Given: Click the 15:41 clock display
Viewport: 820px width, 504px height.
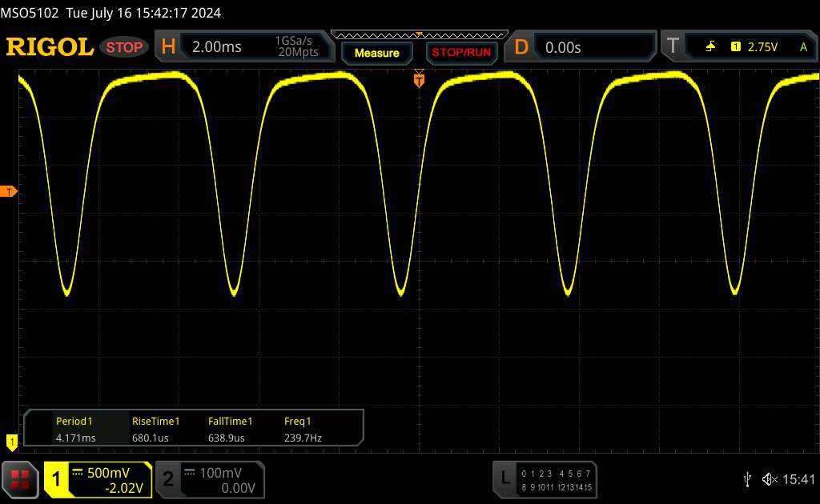Looking at the screenshot, I should tap(798, 479).
